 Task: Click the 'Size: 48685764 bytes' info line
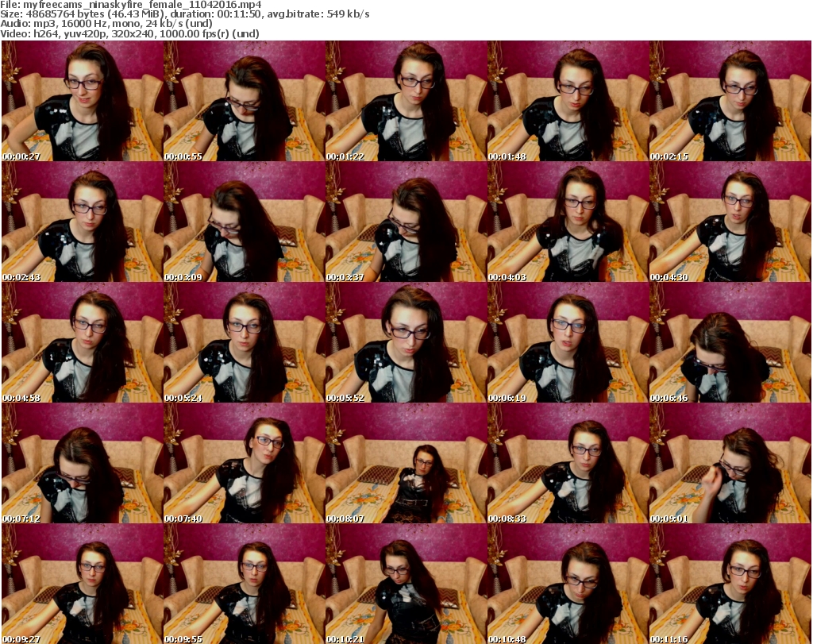click(184, 14)
